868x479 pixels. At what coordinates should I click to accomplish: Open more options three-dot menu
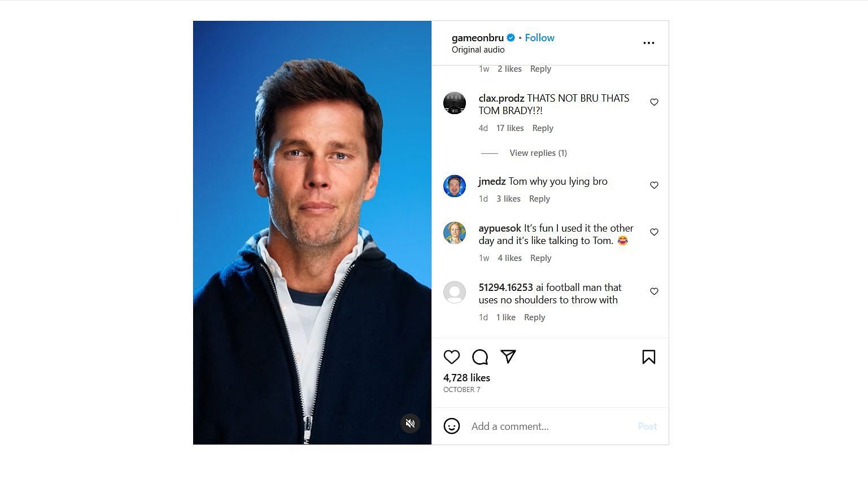(648, 43)
